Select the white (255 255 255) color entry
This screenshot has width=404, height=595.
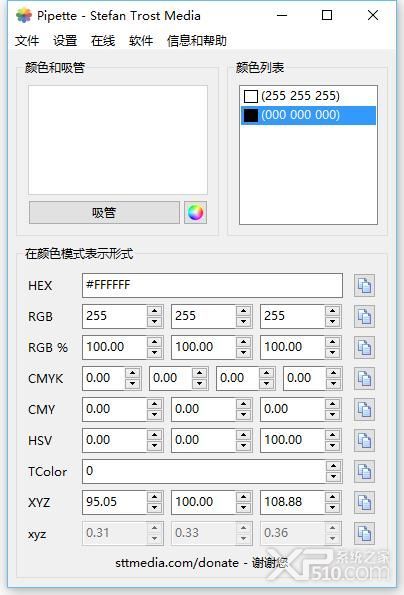308,96
